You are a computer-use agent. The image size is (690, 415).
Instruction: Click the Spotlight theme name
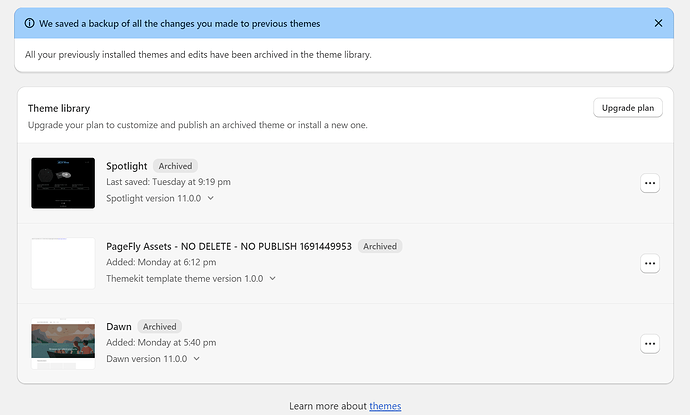(127, 166)
